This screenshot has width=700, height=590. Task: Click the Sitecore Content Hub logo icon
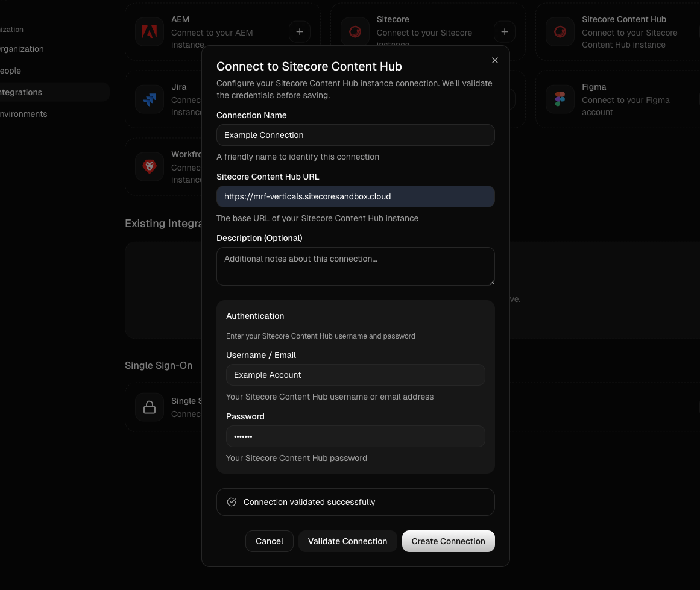coord(560,32)
